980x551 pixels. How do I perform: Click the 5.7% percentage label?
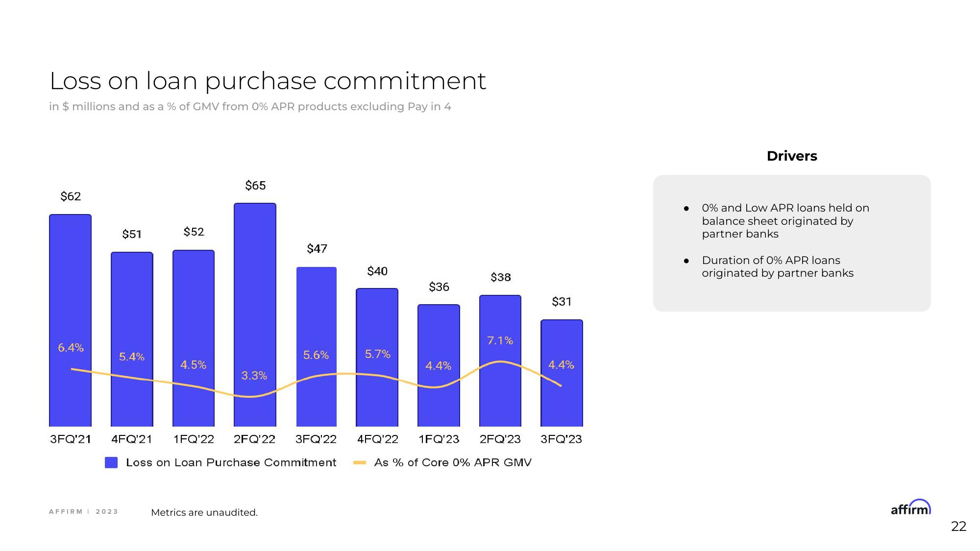378,354
